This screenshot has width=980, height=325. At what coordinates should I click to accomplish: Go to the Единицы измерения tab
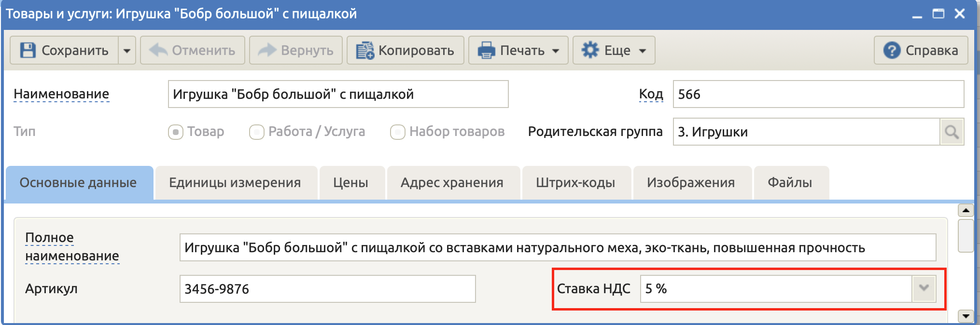[x=235, y=183]
